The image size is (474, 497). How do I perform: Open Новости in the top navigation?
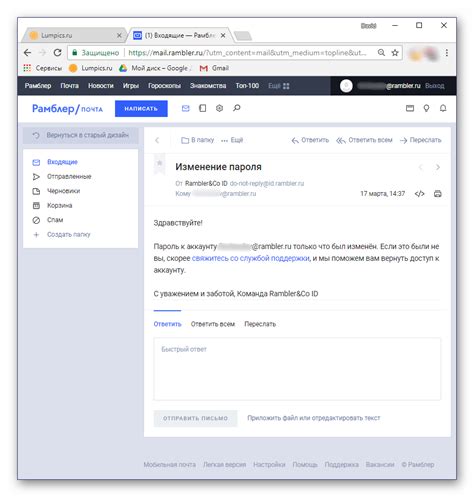tap(101, 86)
